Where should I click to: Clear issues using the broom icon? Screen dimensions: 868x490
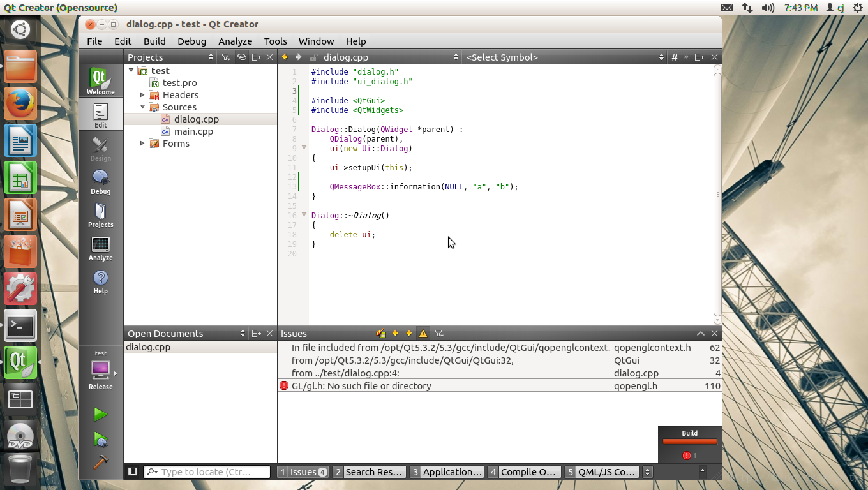[381, 333]
